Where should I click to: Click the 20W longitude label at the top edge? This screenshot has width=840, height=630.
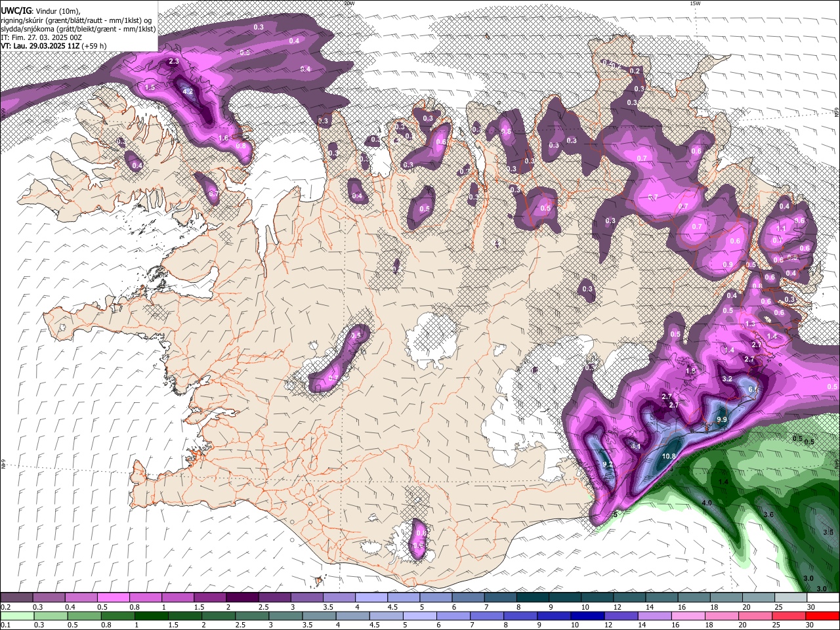point(348,3)
